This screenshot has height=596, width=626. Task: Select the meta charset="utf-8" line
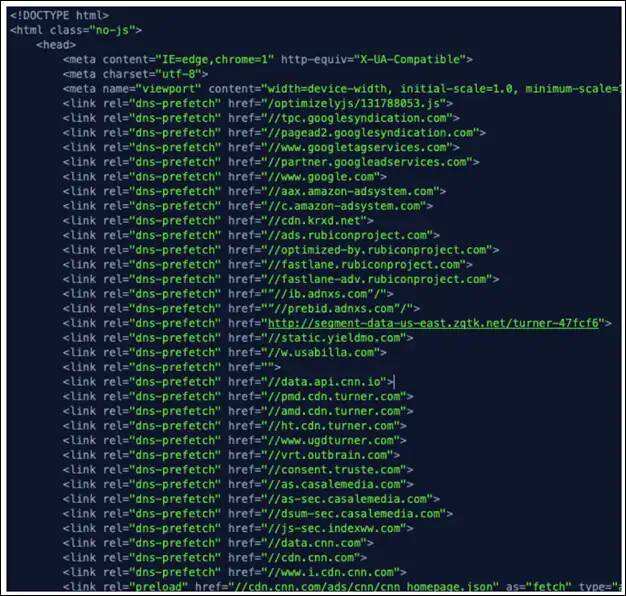(x=135, y=74)
